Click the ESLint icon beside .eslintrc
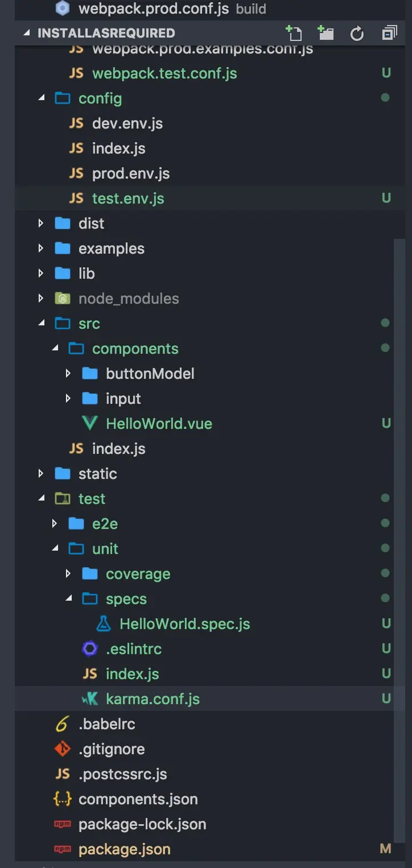 90,649
